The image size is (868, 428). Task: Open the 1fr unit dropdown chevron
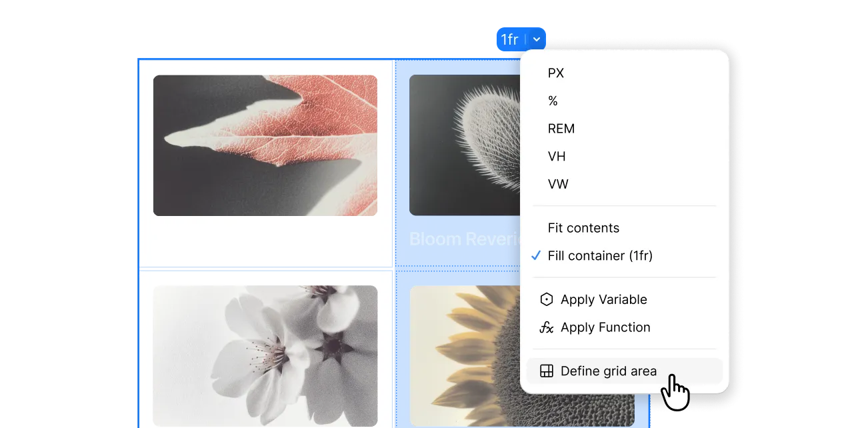(537, 39)
